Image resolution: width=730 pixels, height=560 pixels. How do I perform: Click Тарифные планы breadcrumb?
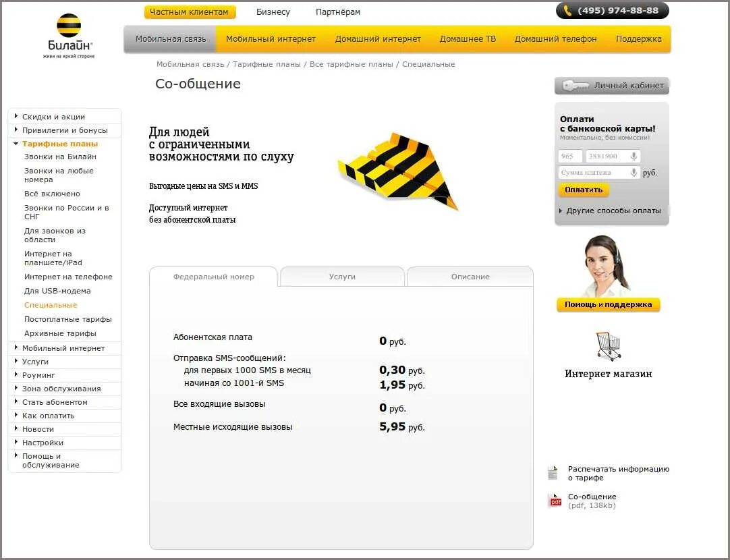(266, 64)
